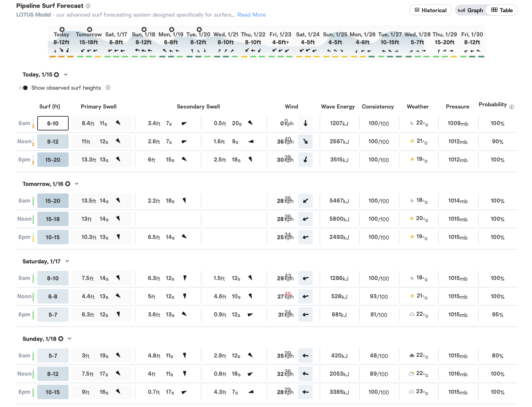Click the wind direction arrow for Today Noon

point(305,141)
